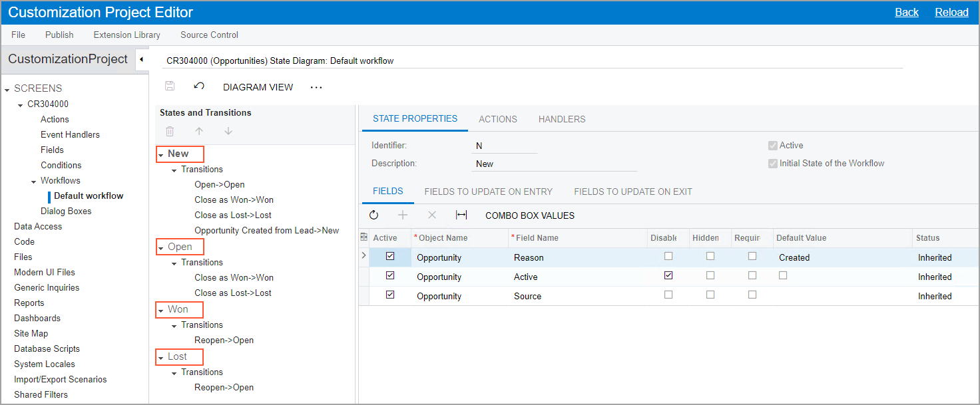Viewport: 980px width, 405px height.
Task: Select Opportunity Created from Lead->New transition
Action: (266, 230)
